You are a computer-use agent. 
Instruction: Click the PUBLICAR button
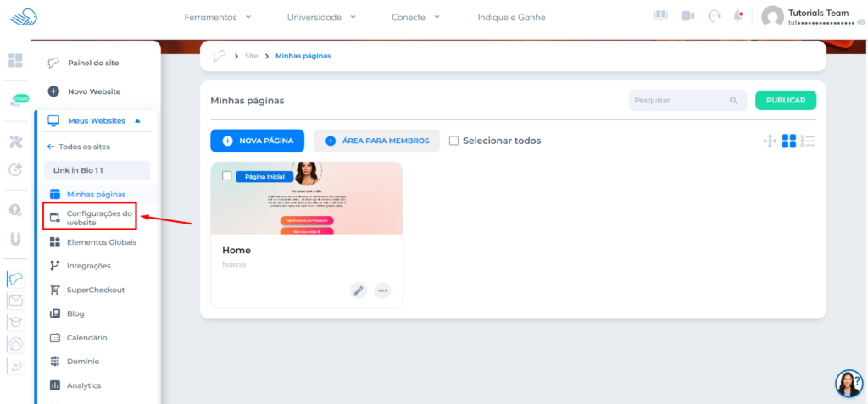(785, 100)
